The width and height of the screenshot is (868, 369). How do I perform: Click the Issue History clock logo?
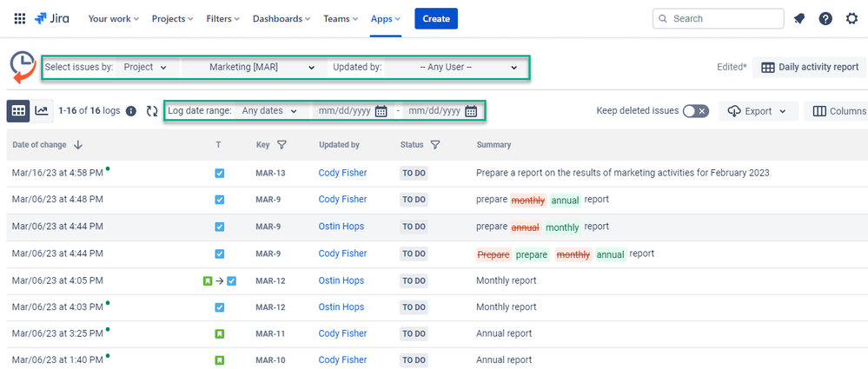[x=23, y=68]
